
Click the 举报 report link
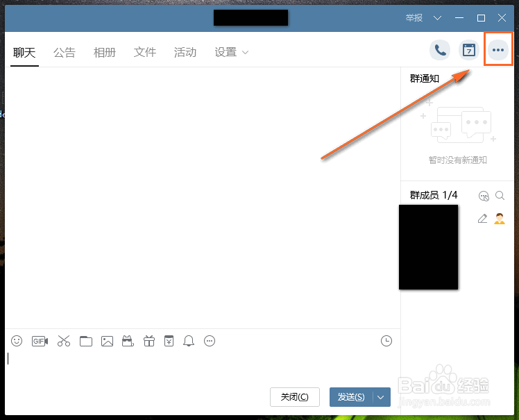pos(414,18)
